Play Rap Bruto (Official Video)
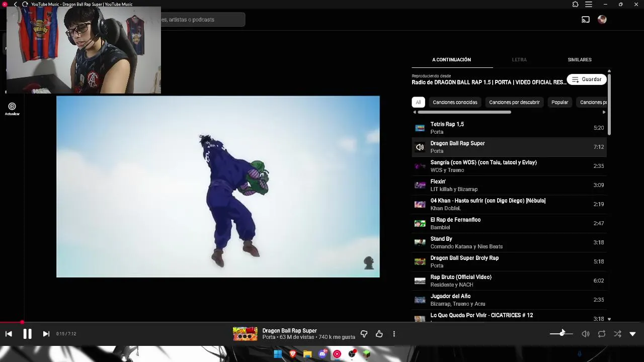The image size is (644, 362). tap(509, 281)
